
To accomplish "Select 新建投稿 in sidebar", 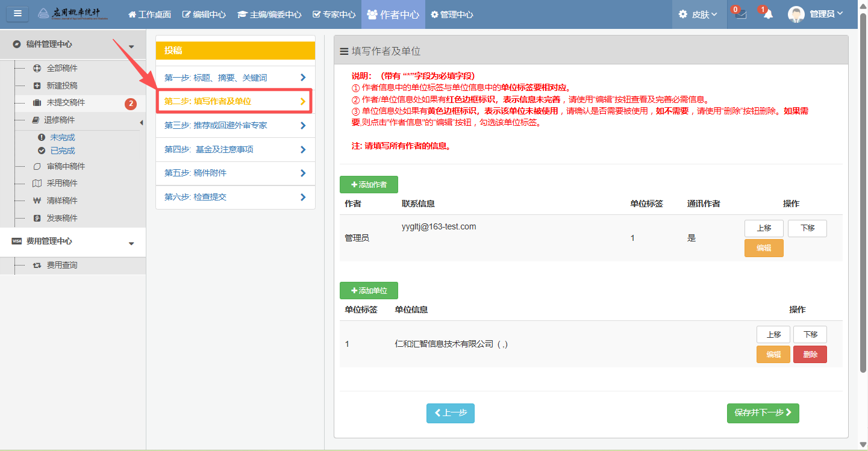I will [x=62, y=86].
